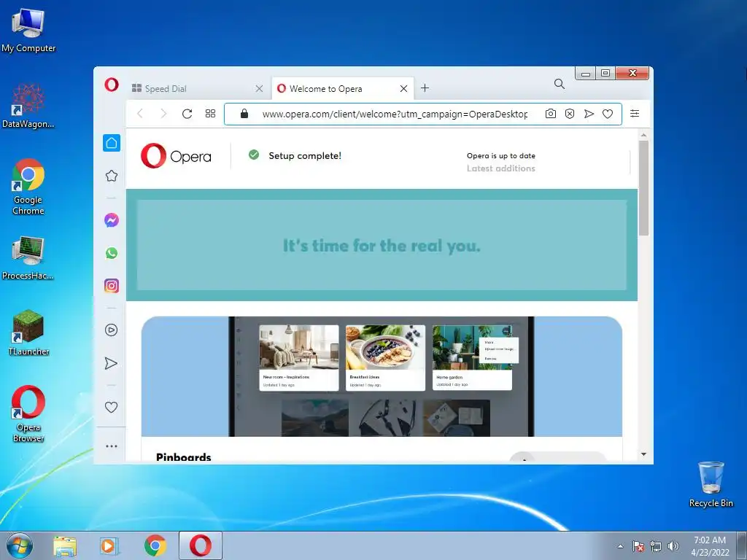The width and height of the screenshot is (747, 560).
Task: Click the Pinboards heading text
Action: click(x=183, y=457)
